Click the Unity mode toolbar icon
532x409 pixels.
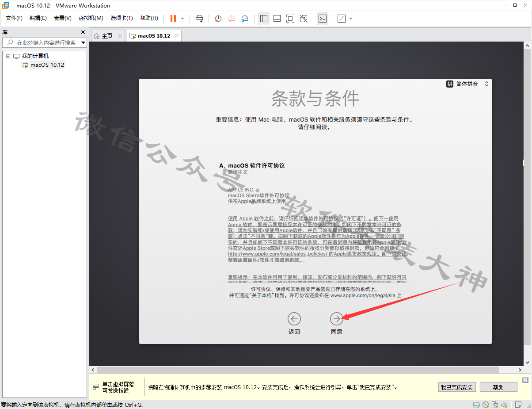(304, 19)
